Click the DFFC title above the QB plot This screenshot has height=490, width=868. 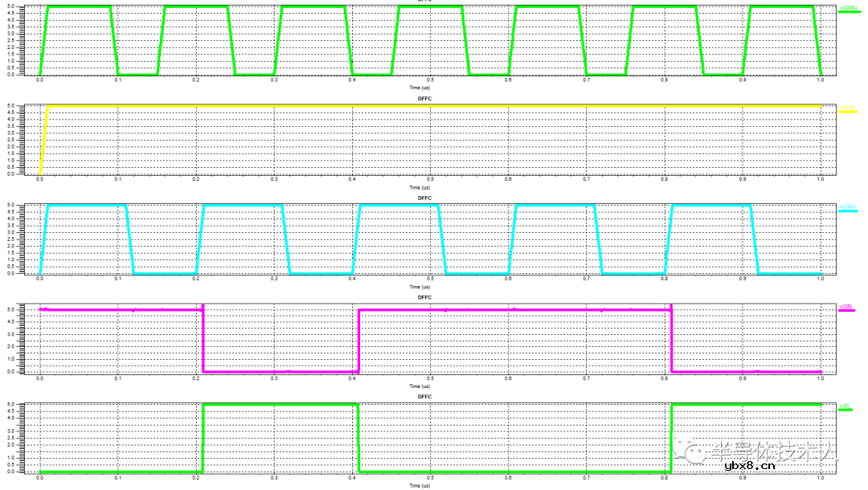[424, 297]
